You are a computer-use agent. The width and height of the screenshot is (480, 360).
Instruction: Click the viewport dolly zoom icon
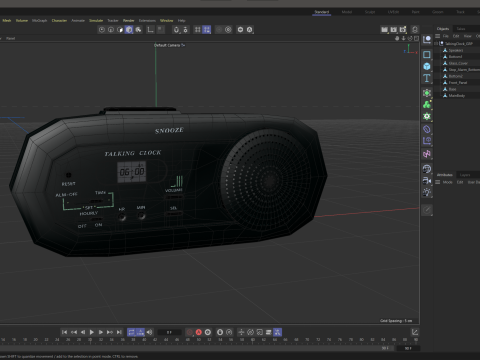[403, 38]
